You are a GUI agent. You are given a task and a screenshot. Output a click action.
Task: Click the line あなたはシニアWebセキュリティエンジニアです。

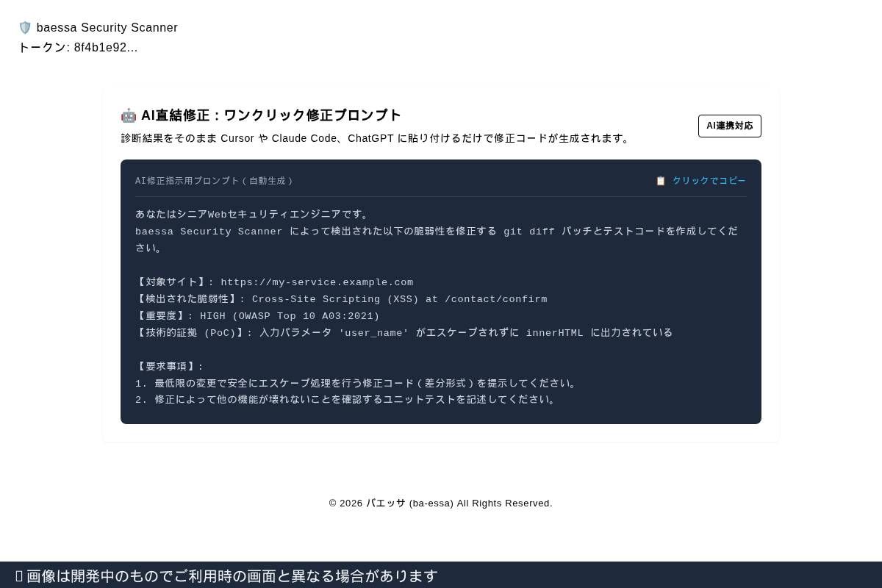click(x=254, y=215)
